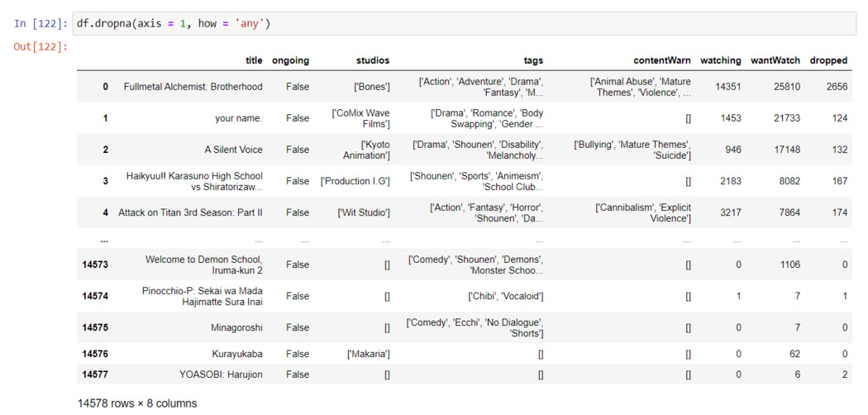Click tags cell with 'Body Swapping'
This screenshot has width=868, height=415.
[487, 118]
